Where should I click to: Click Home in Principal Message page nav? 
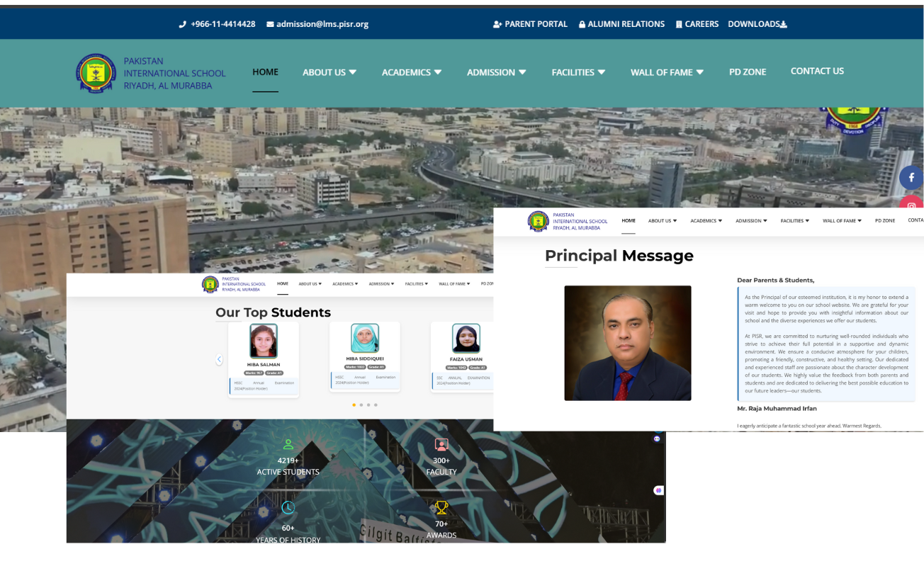pyautogui.click(x=629, y=220)
